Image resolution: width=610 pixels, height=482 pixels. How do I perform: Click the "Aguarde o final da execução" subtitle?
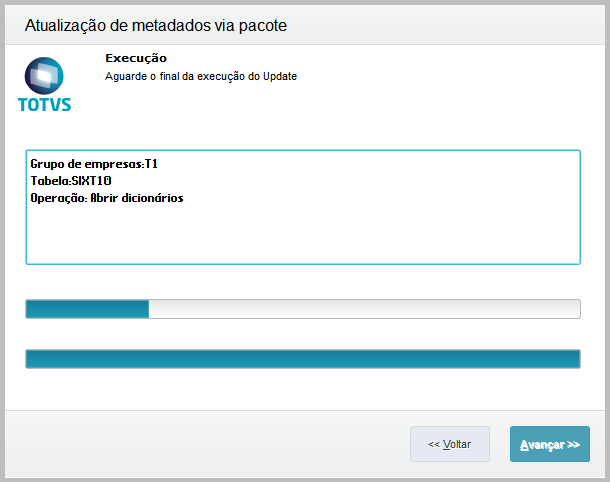tap(200, 76)
